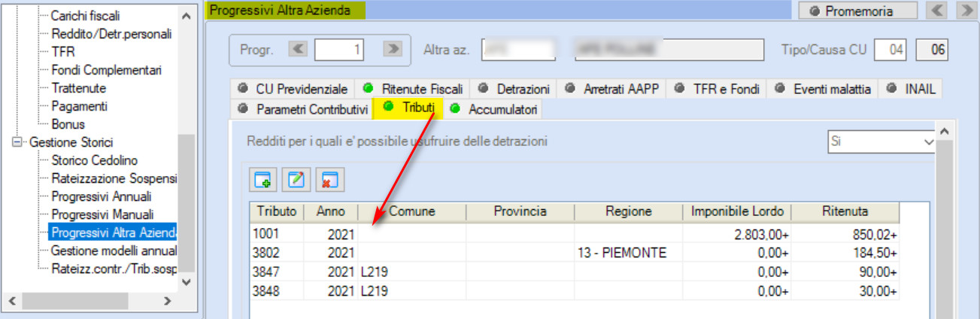Image resolution: width=980 pixels, height=319 pixels.
Task: Switch to Ritenute Fiscali tab
Action: pos(412,89)
